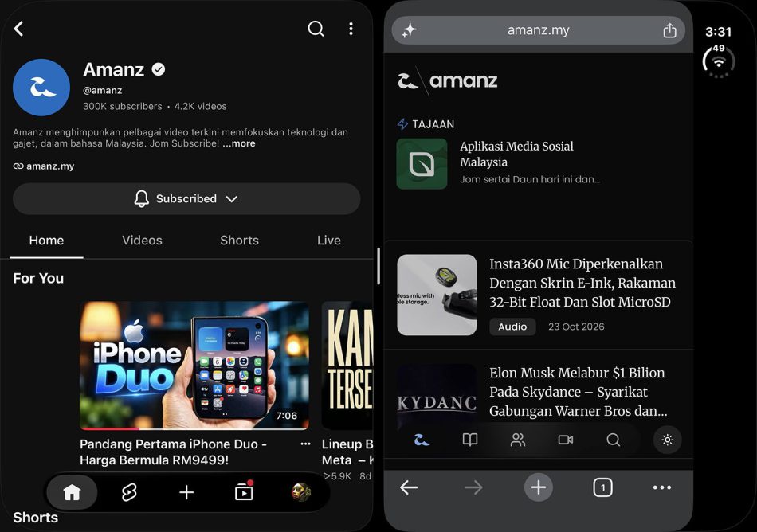
Task: Open search in the YouTube channel header
Action: (316, 29)
